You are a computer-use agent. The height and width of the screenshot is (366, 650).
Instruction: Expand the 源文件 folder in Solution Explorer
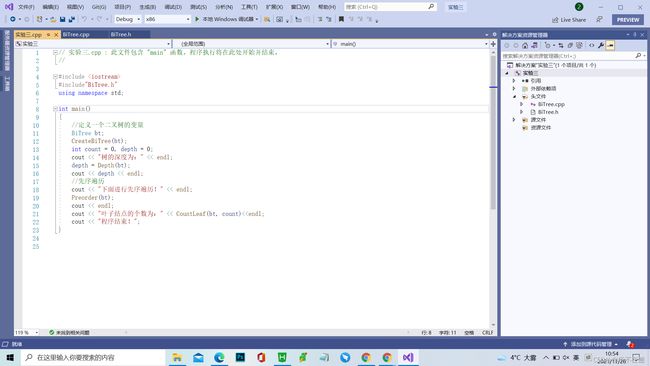click(514, 120)
